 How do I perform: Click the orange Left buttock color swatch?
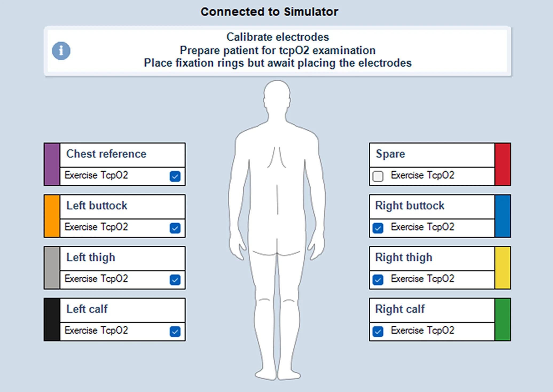(x=52, y=216)
